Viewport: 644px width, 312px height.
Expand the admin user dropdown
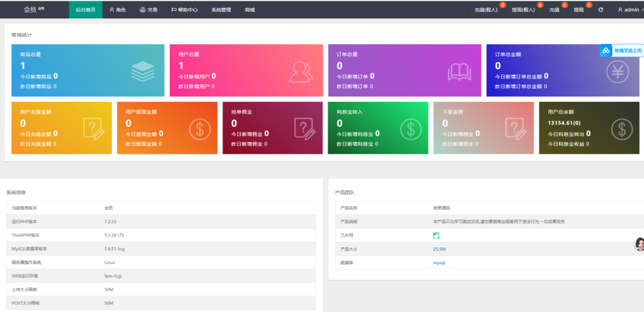pos(629,10)
